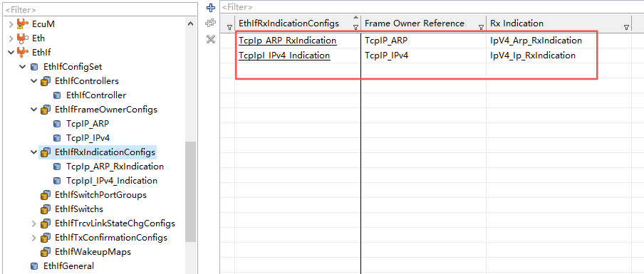Click the gray duplicate-row plus icon

(x=211, y=23)
